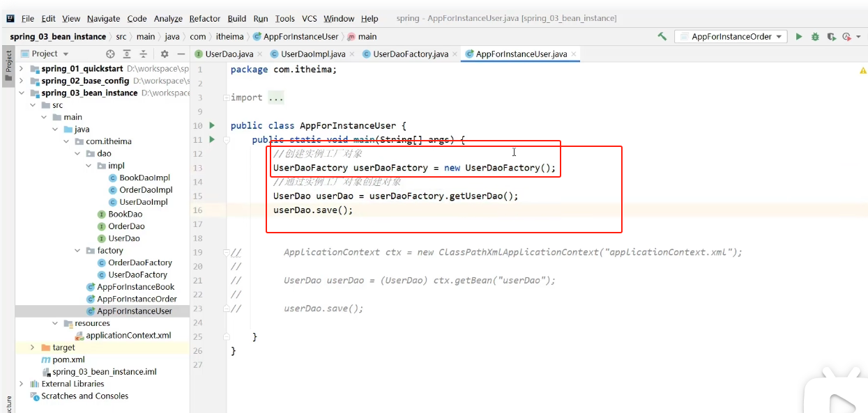Viewport: 868px width, 413px height.
Task: Click run gutter icon beside class AppForInstanceUser
Action: click(x=212, y=125)
